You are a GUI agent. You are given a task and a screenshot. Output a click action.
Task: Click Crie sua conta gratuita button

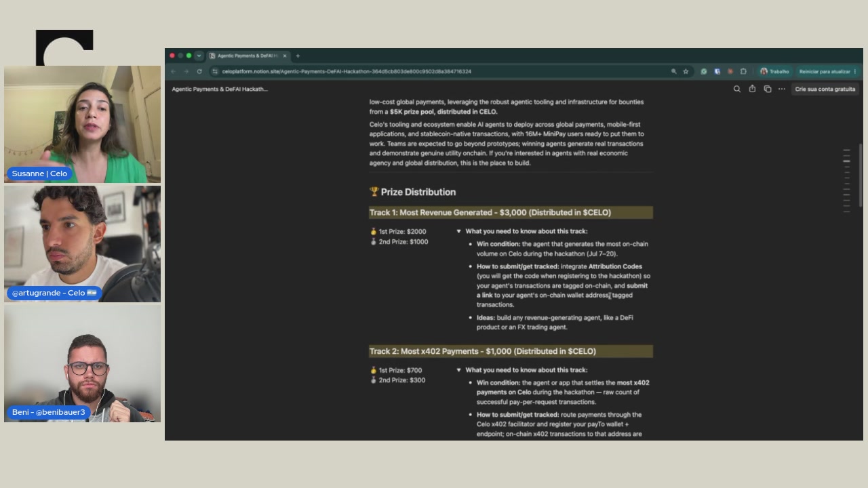pos(825,89)
